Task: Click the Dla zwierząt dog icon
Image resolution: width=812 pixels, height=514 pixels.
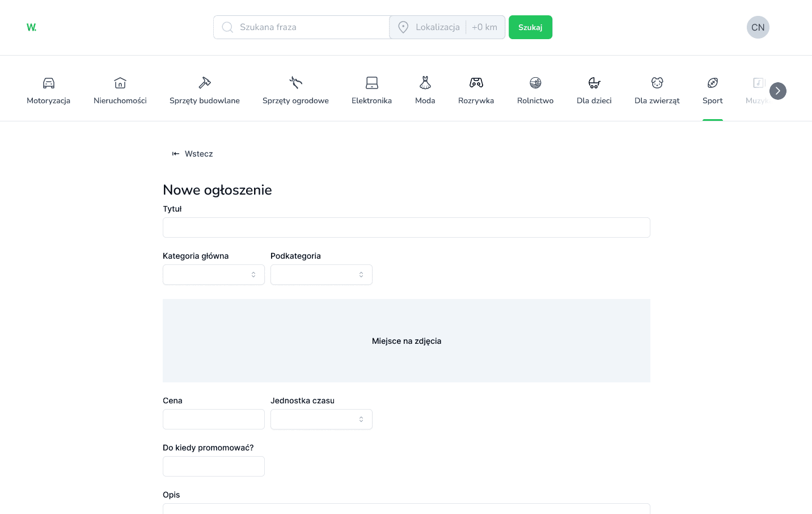Action: click(657, 82)
